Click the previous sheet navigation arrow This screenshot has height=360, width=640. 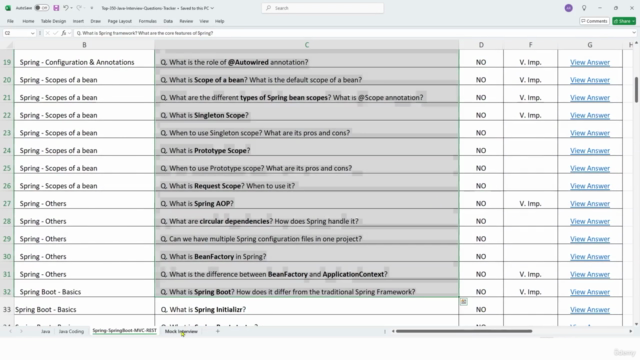tap(11, 331)
